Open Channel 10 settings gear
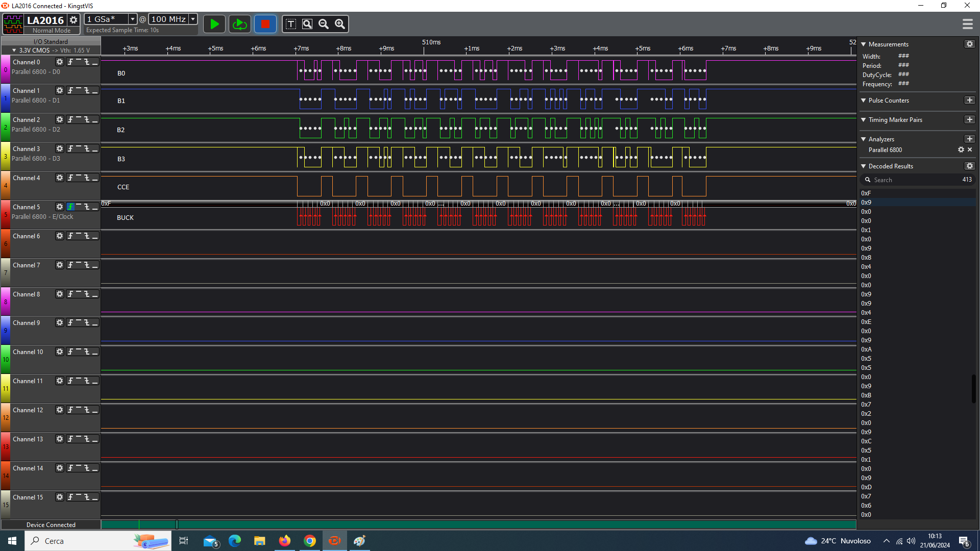This screenshot has height=551, width=980. 60,352
